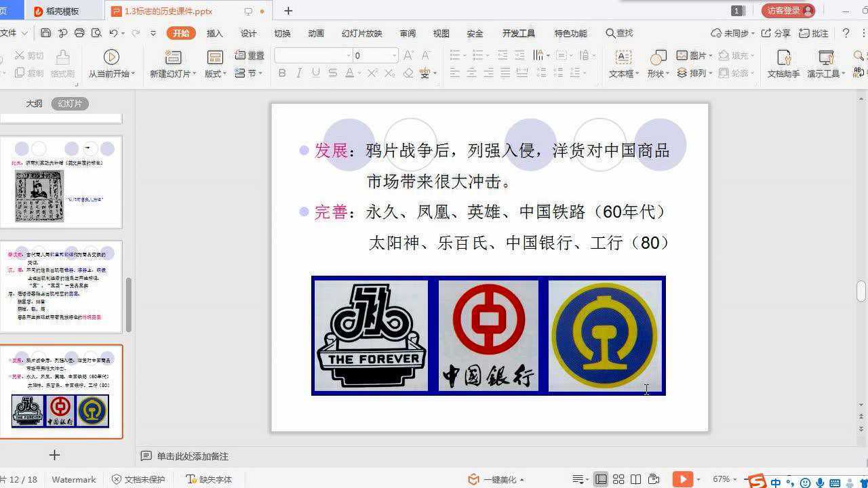The height and width of the screenshot is (488, 868).
Task: Expand the 未同步 sync status dropdown
Action: [732, 33]
